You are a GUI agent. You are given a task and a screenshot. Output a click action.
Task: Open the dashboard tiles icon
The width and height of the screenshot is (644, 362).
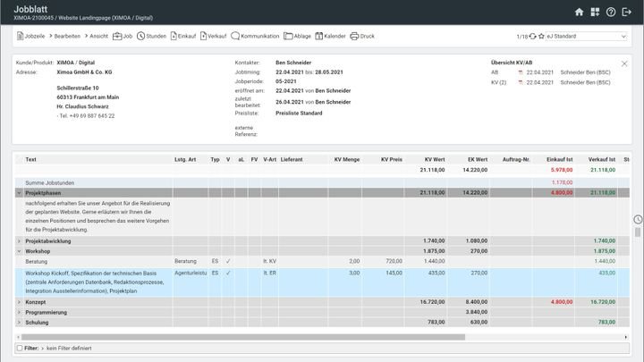595,12
